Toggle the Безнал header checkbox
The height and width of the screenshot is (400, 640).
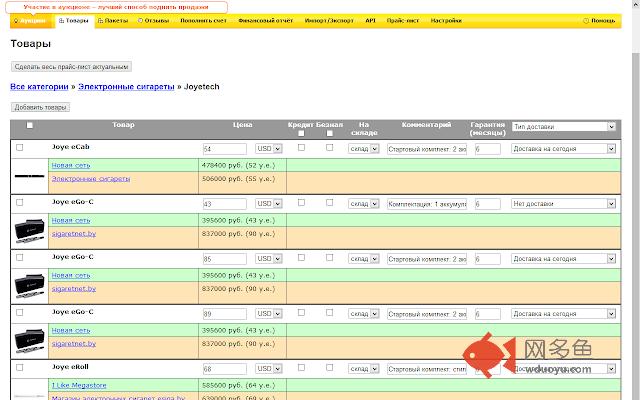330,133
